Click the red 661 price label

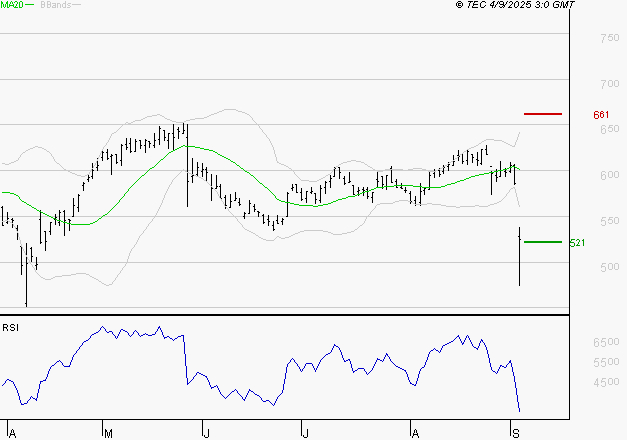pos(601,115)
